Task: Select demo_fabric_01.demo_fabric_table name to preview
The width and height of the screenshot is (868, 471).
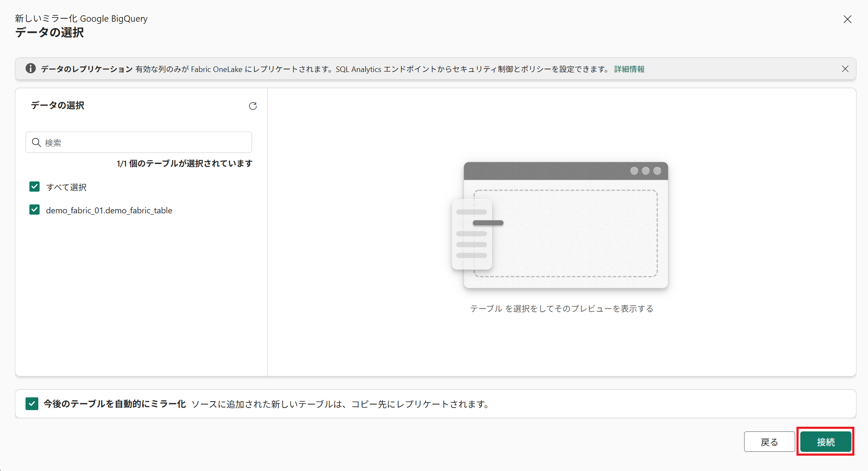Action: click(109, 210)
